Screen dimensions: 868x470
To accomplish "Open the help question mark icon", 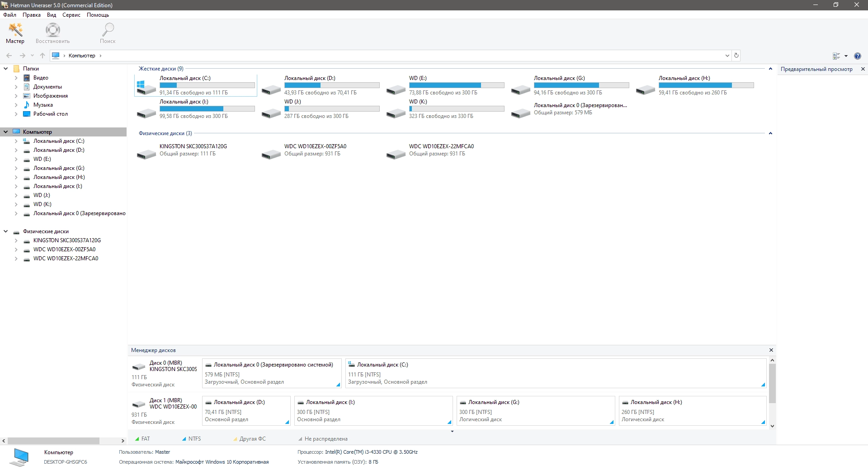I will (x=858, y=56).
